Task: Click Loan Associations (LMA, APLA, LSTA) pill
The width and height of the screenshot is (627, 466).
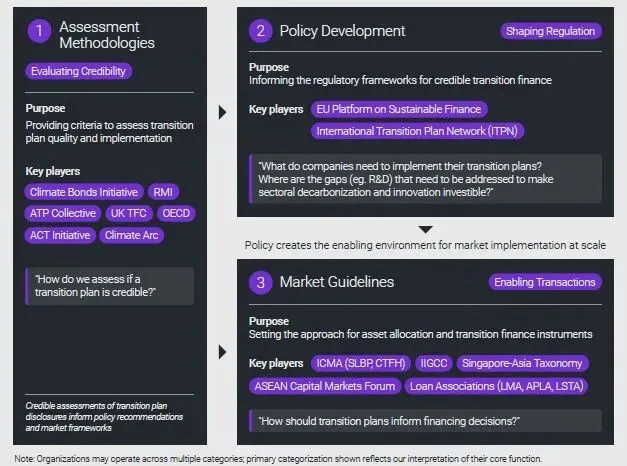Action: click(496, 386)
